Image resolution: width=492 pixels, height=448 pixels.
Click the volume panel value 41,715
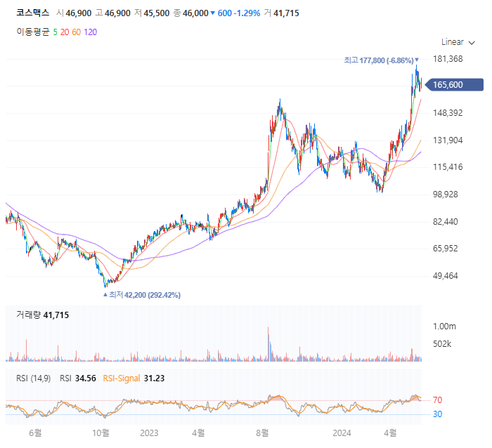[56, 315]
